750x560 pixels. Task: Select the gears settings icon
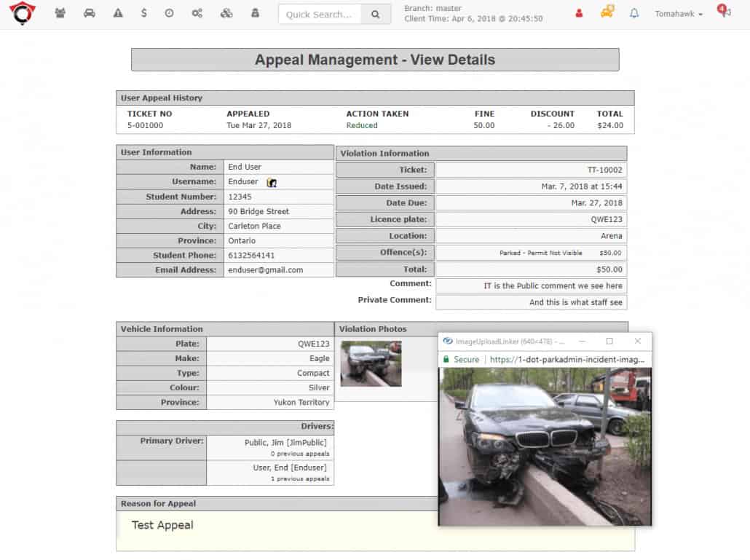click(197, 15)
